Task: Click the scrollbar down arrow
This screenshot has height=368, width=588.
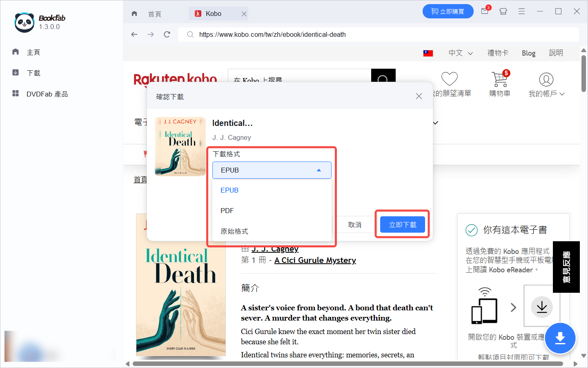Action: 584,356
